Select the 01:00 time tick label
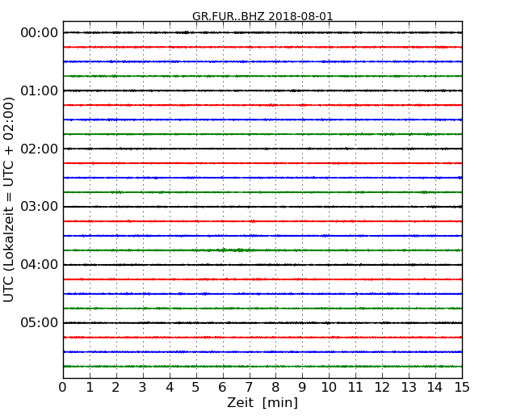The height and width of the screenshot is (420, 525). 40,90
